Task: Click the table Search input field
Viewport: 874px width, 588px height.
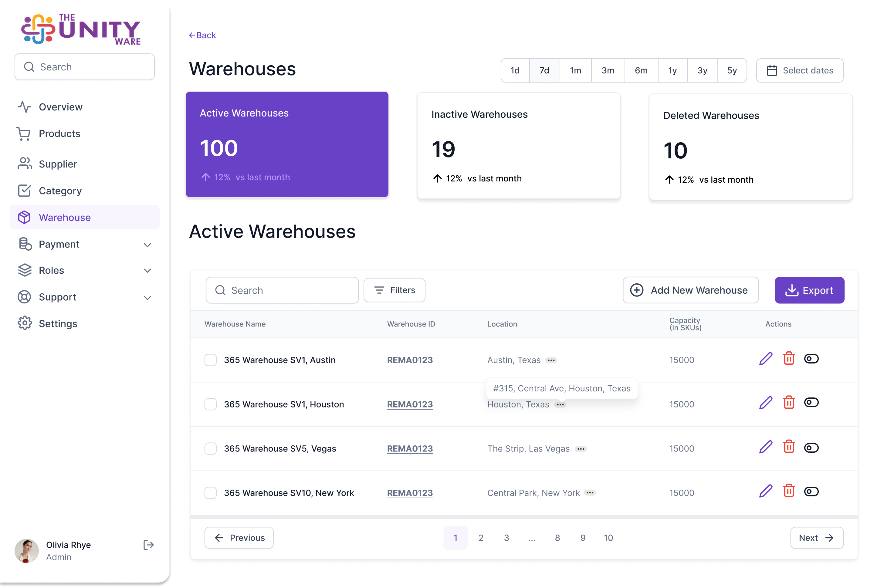Action: [282, 290]
